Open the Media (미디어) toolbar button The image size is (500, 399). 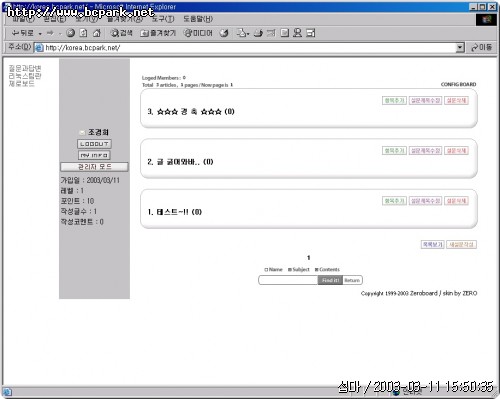coord(198,33)
